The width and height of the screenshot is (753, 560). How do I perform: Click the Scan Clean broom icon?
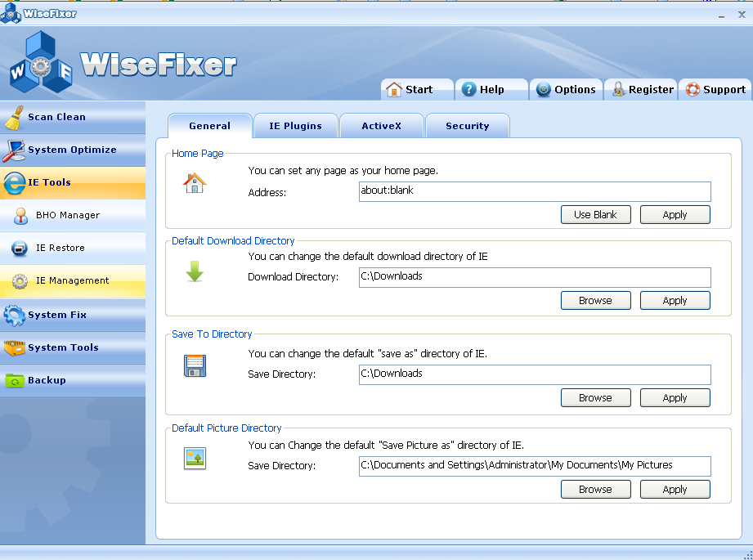14,118
